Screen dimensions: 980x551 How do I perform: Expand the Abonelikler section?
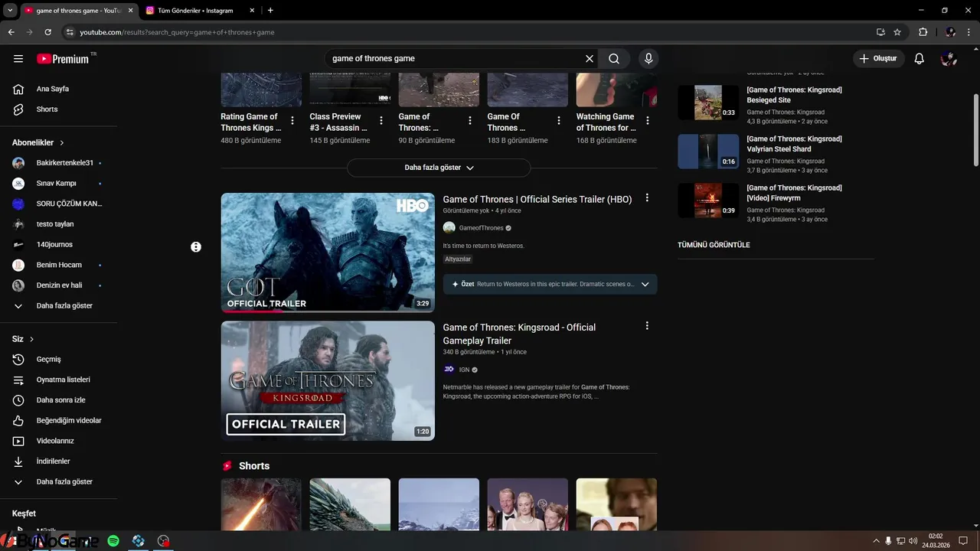point(38,142)
